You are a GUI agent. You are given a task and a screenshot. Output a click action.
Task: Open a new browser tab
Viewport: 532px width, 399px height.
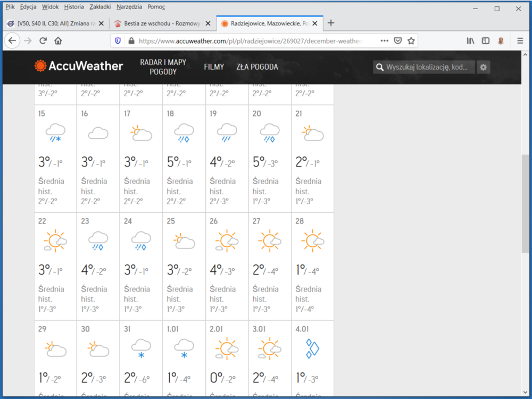331,23
